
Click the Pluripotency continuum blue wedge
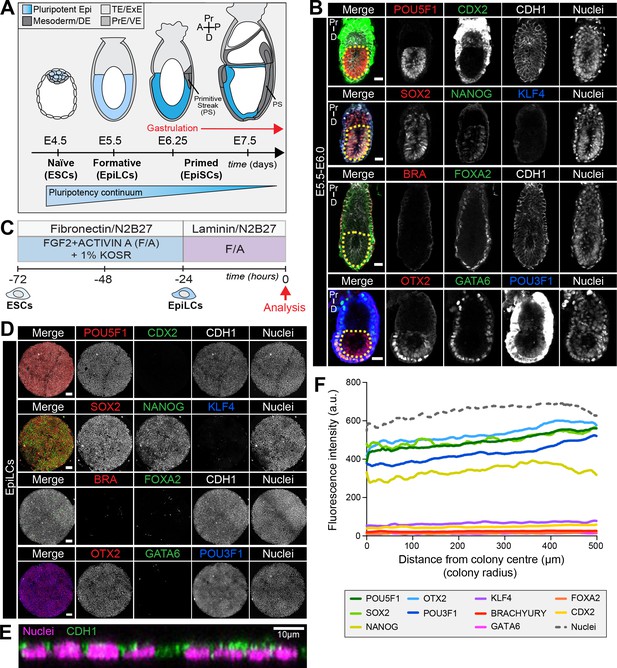pos(161,195)
